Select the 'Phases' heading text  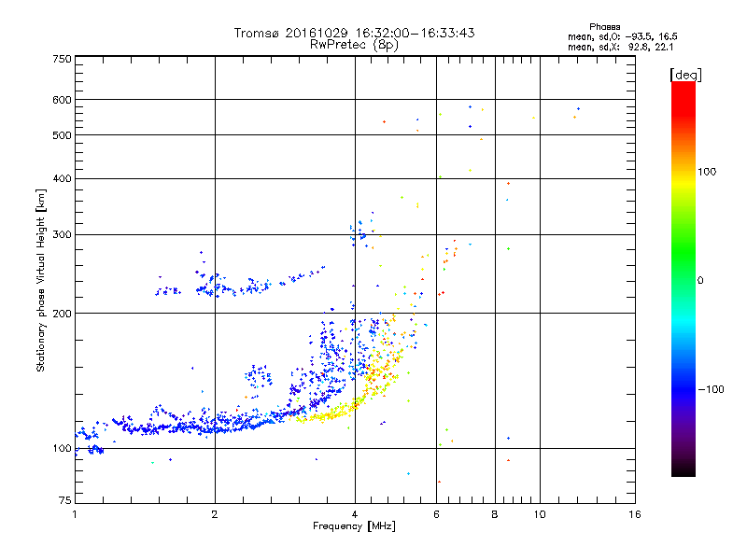click(604, 27)
